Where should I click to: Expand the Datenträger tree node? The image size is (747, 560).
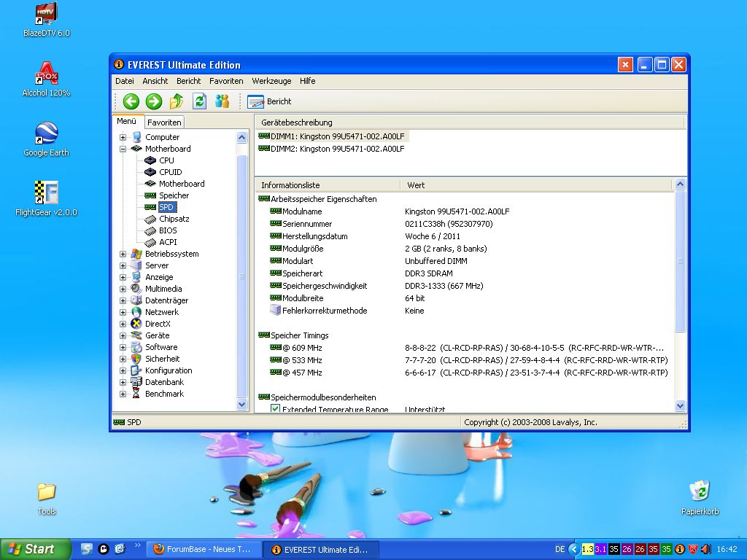point(123,300)
